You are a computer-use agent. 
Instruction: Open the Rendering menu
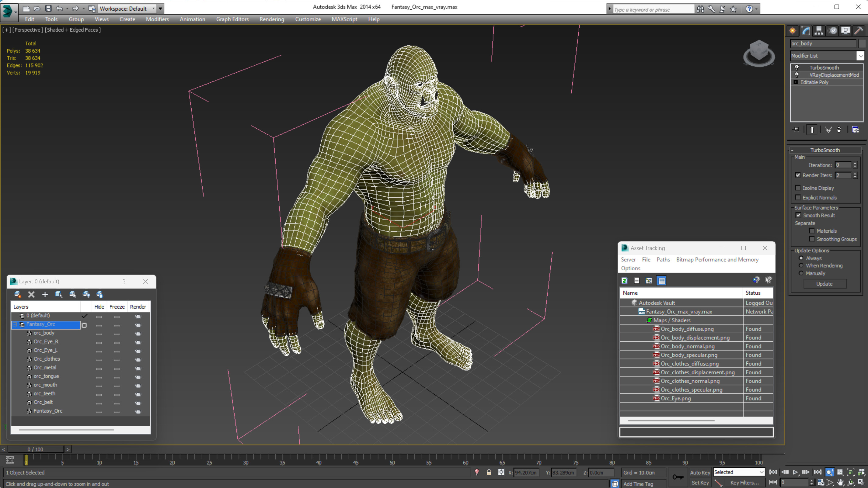tap(272, 19)
